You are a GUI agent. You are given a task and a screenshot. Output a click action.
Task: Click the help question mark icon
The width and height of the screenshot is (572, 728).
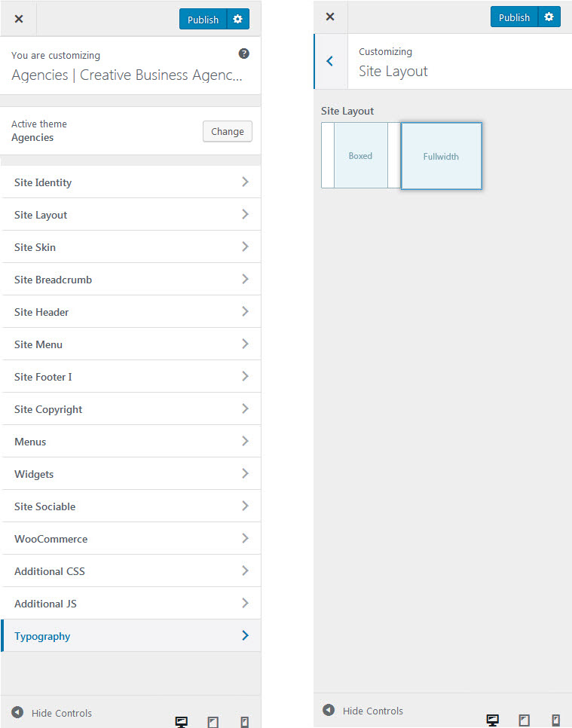click(243, 54)
